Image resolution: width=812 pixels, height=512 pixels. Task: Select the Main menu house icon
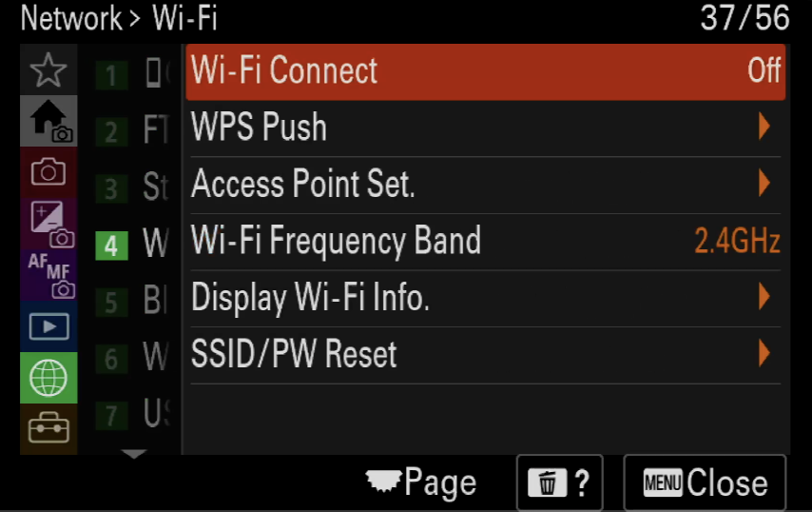pyautogui.click(x=48, y=121)
